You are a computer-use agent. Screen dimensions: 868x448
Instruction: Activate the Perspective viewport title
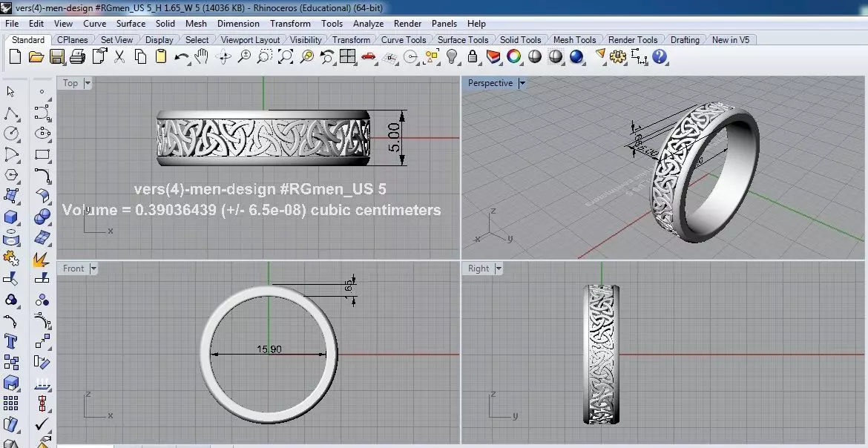point(490,83)
